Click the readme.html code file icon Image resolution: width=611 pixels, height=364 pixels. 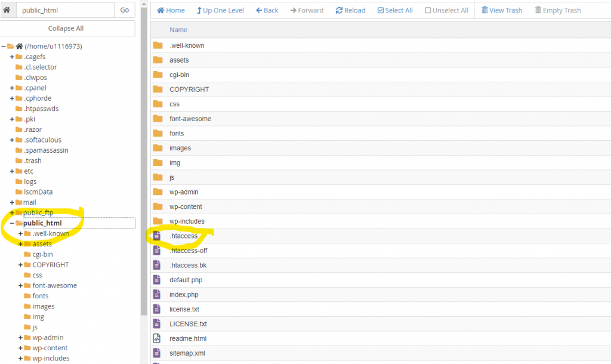click(x=157, y=338)
